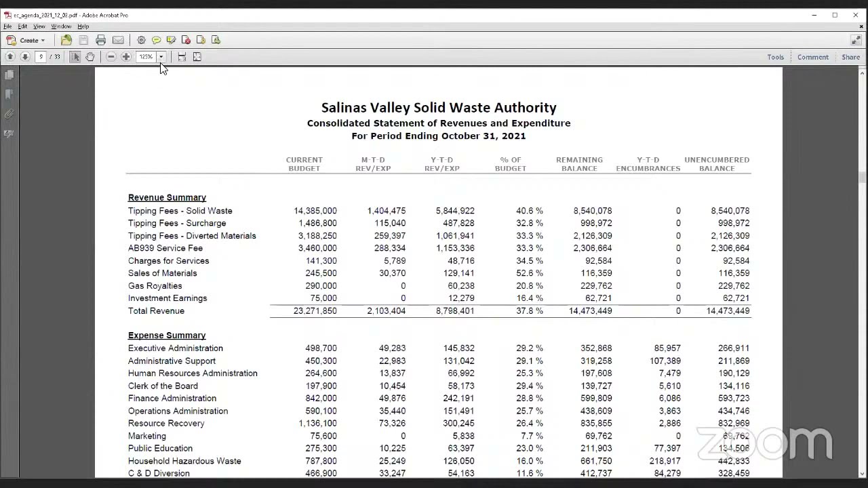Click the 23,271,850 total budget value

tap(315, 311)
